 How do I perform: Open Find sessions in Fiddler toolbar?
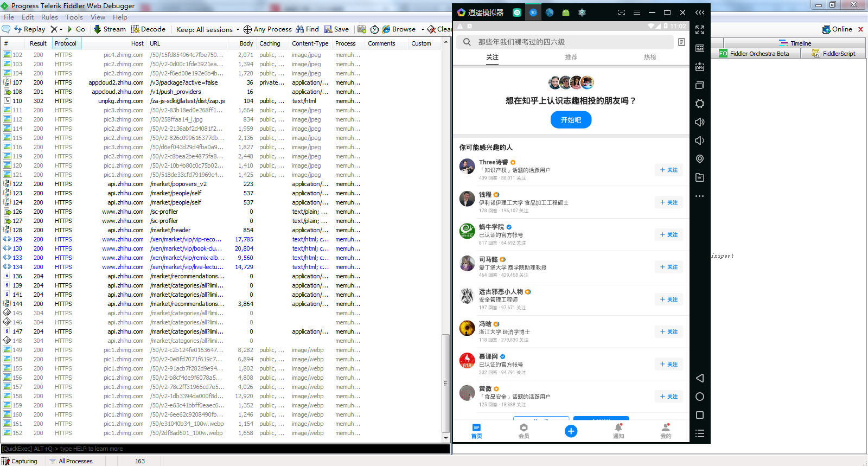pyautogui.click(x=307, y=29)
